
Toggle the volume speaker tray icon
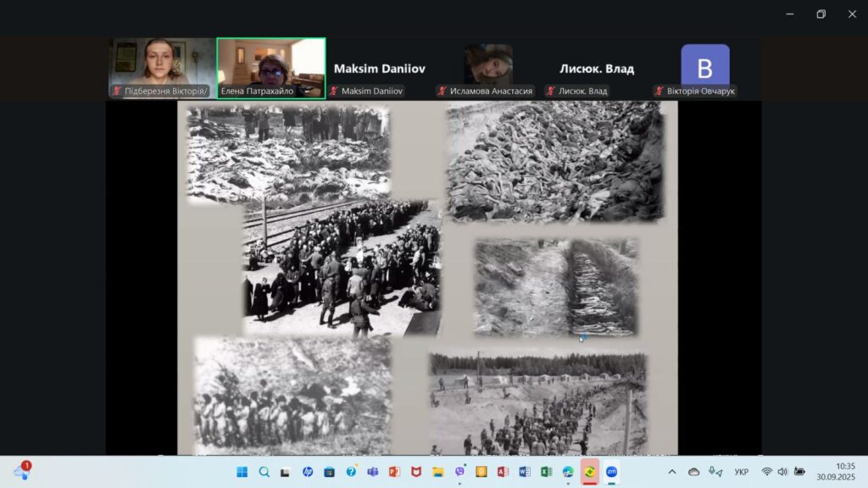pyautogui.click(x=782, y=472)
